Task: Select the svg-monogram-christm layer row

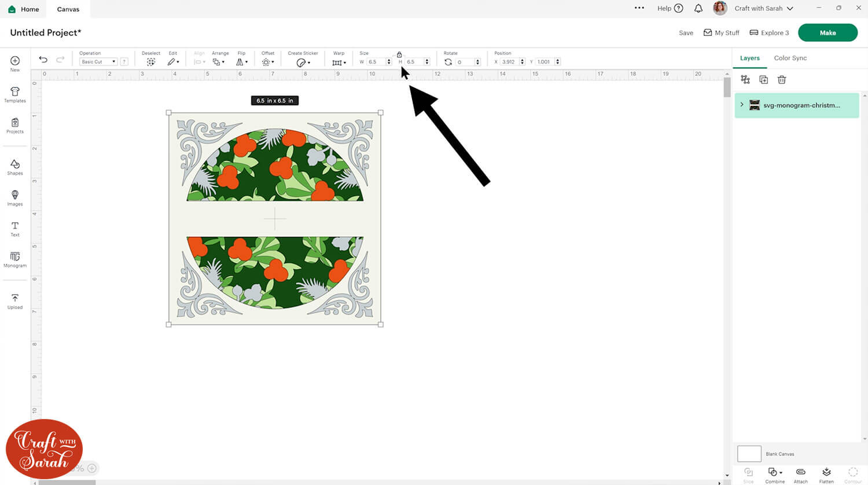Action: (797, 105)
